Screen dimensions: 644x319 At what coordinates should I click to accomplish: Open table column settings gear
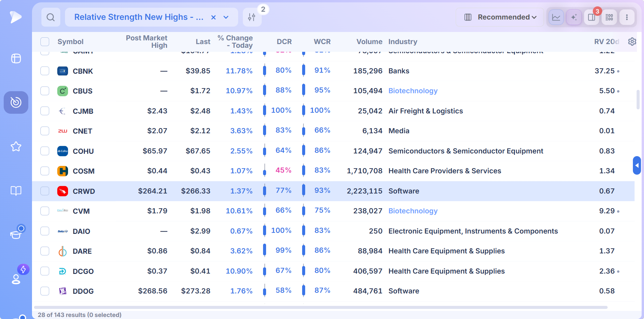[x=632, y=41]
